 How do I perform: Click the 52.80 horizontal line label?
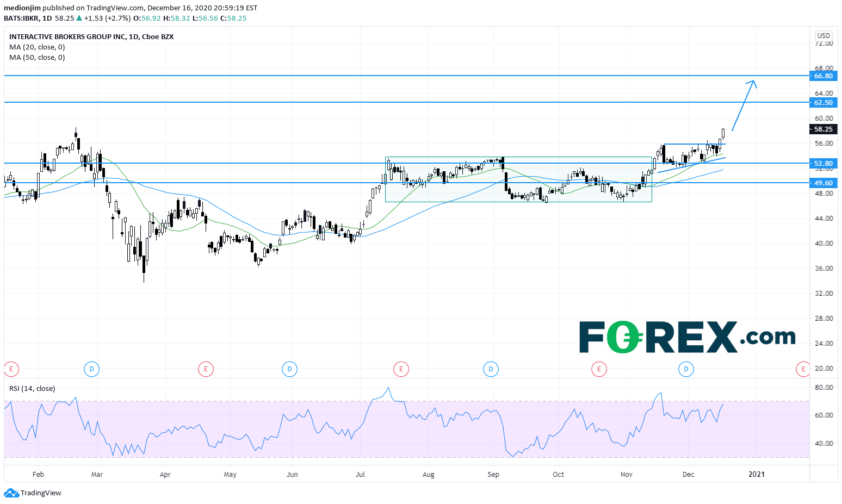click(824, 164)
